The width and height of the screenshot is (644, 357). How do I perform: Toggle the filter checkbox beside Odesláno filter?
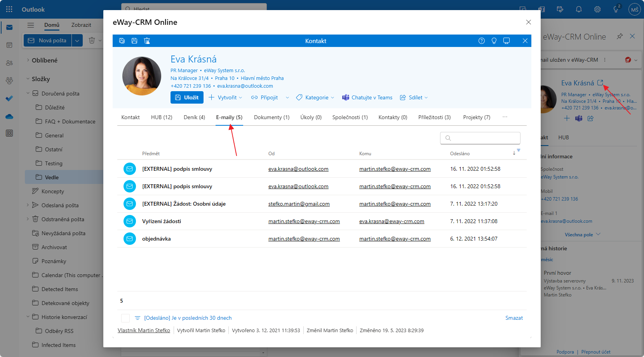tap(125, 318)
